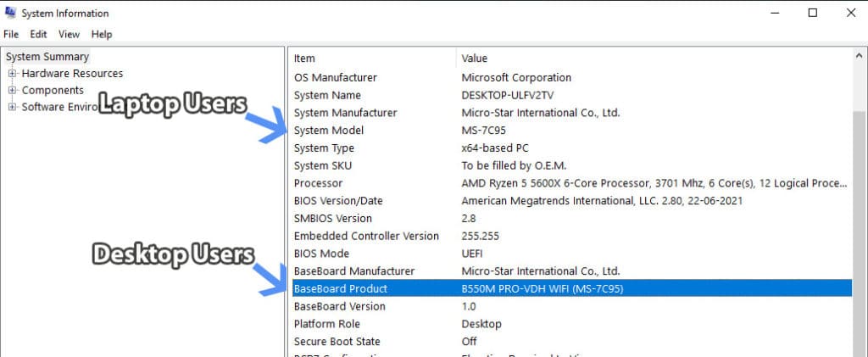Select the System Name row
Viewport: 868px width, 357px height.
(571, 95)
